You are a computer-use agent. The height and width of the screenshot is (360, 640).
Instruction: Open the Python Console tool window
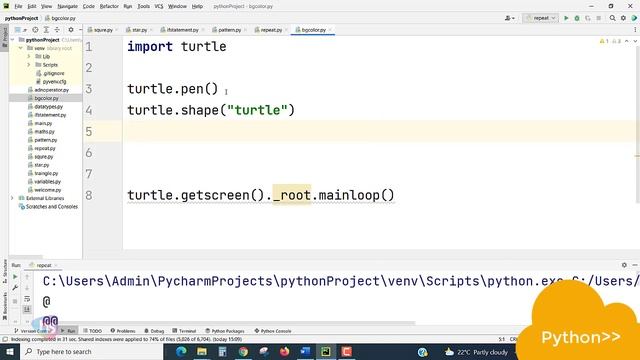pos(273,331)
